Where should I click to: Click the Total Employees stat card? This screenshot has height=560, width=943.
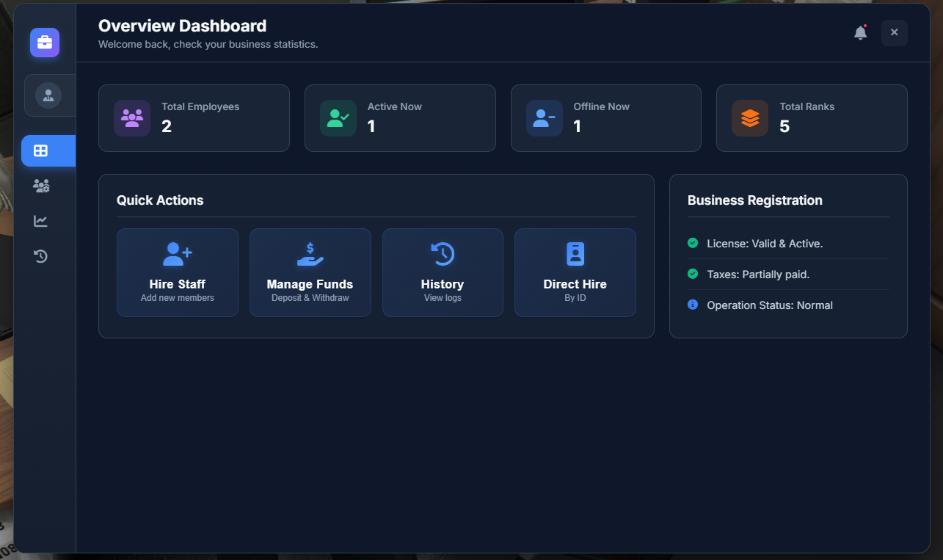194,118
